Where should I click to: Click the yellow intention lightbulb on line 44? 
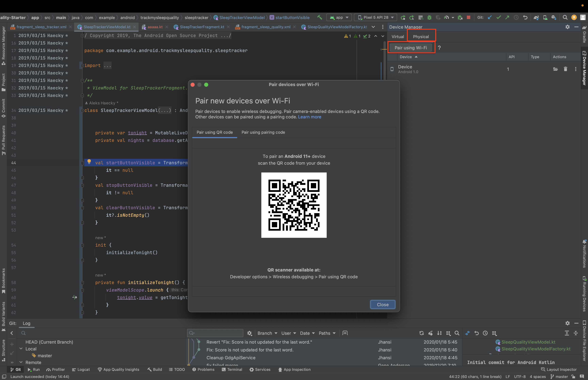pyautogui.click(x=89, y=162)
